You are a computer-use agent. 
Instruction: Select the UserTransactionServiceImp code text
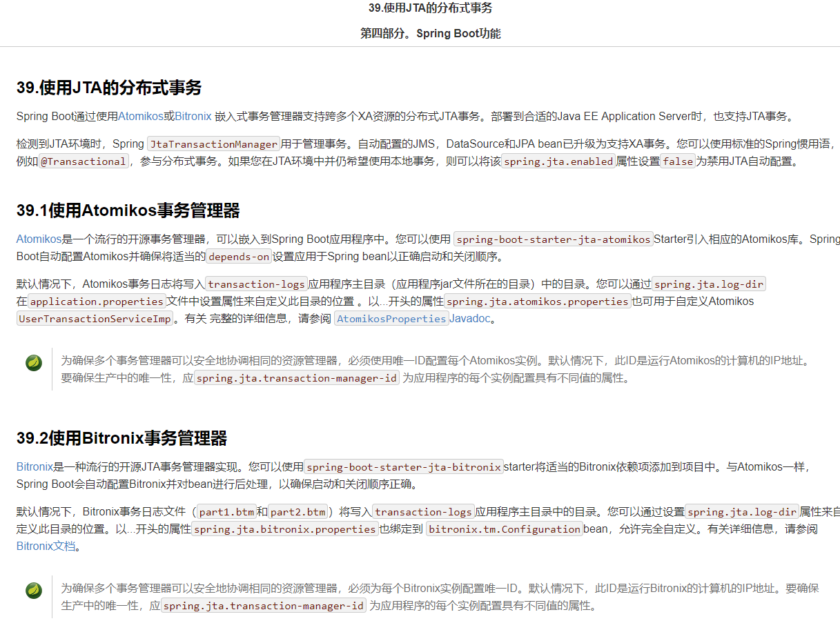95,319
